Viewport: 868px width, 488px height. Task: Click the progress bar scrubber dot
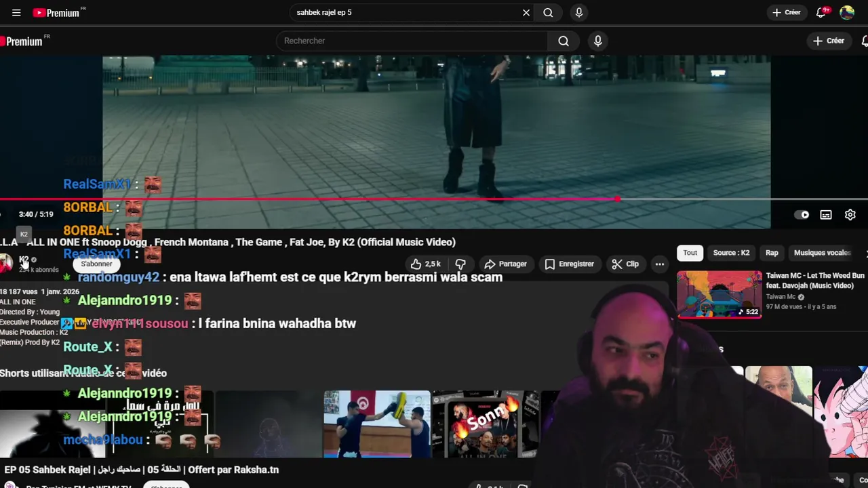click(x=617, y=199)
